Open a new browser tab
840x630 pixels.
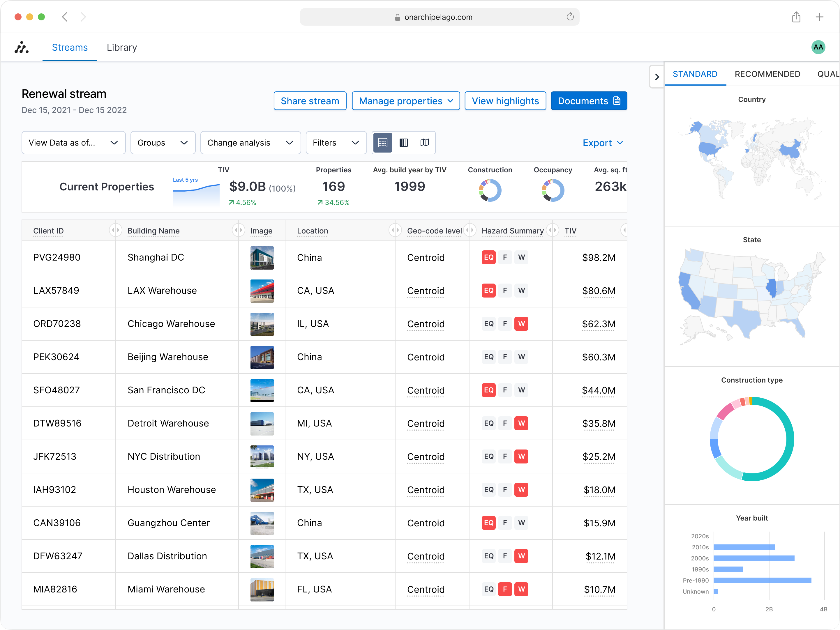point(820,17)
